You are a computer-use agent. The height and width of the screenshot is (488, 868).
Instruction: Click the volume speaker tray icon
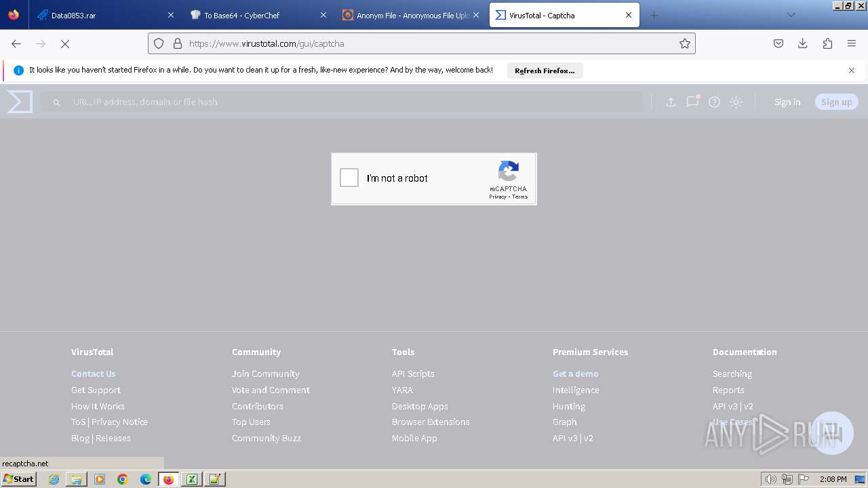pyautogui.click(x=770, y=479)
